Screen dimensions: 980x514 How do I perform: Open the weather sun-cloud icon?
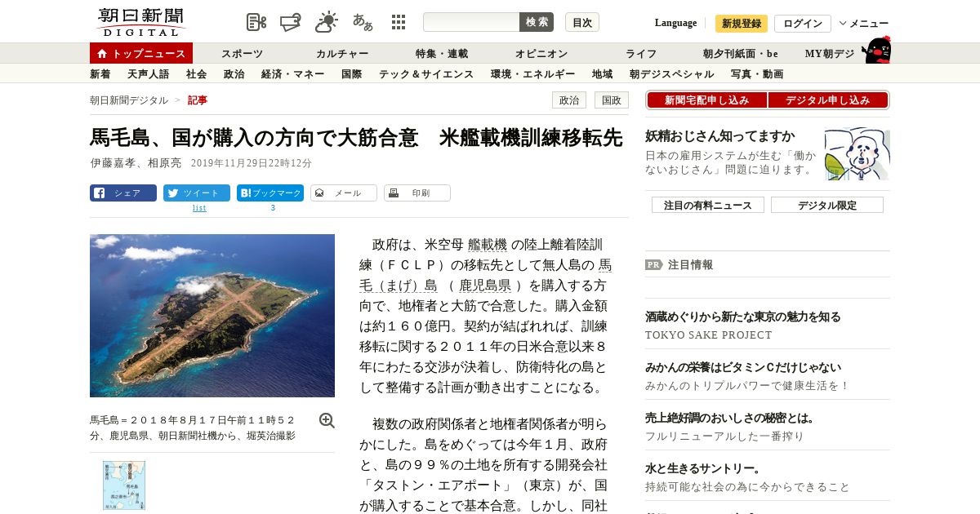[x=327, y=22]
